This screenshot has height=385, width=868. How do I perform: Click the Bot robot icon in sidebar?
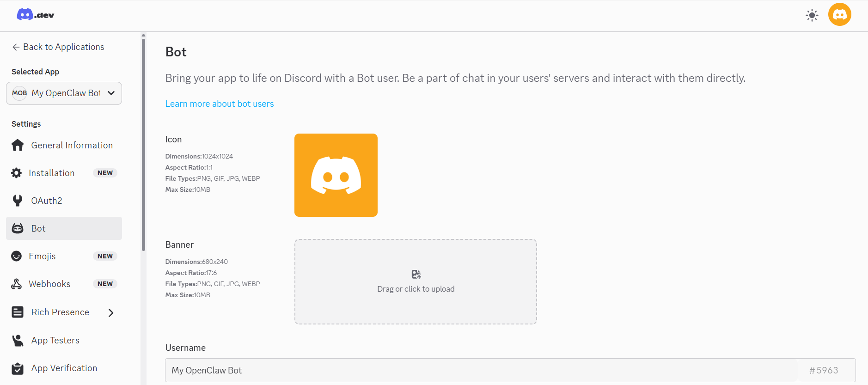tap(18, 228)
